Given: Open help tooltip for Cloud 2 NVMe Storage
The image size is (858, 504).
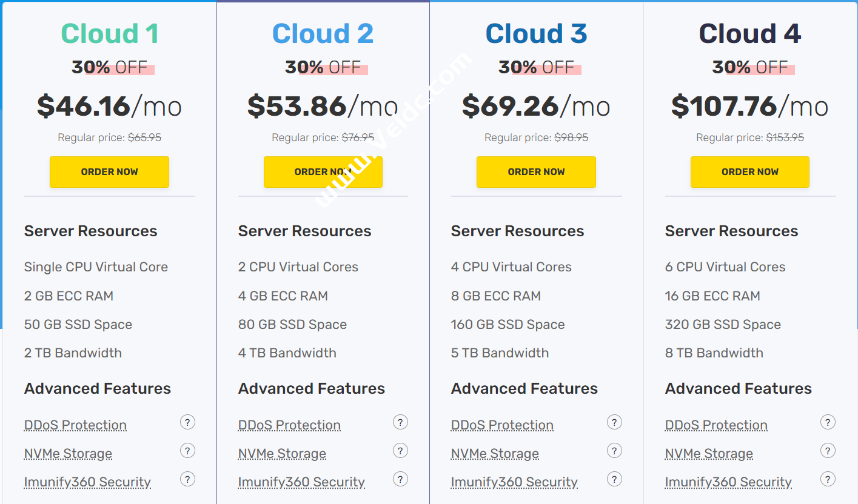Looking at the screenshot, I should coord(400,451).
